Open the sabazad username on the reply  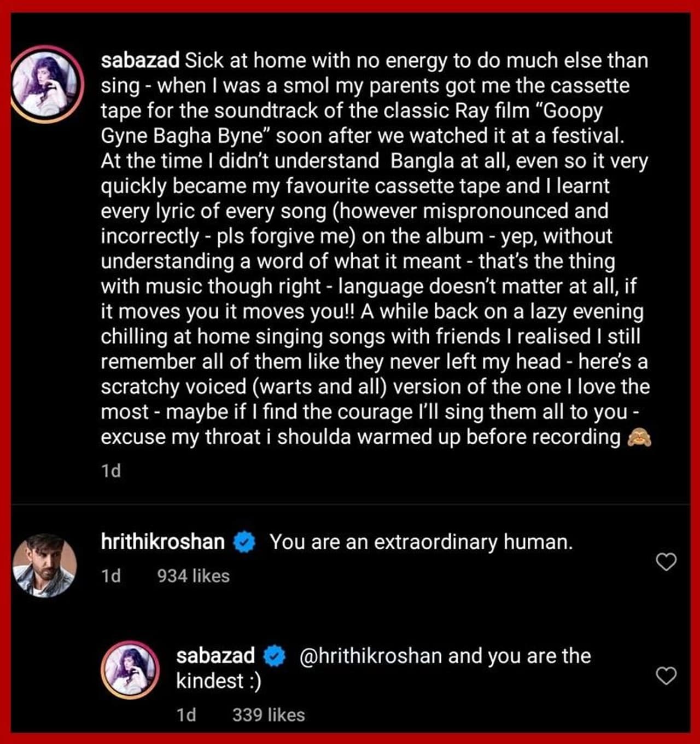(x=215, y=655)
